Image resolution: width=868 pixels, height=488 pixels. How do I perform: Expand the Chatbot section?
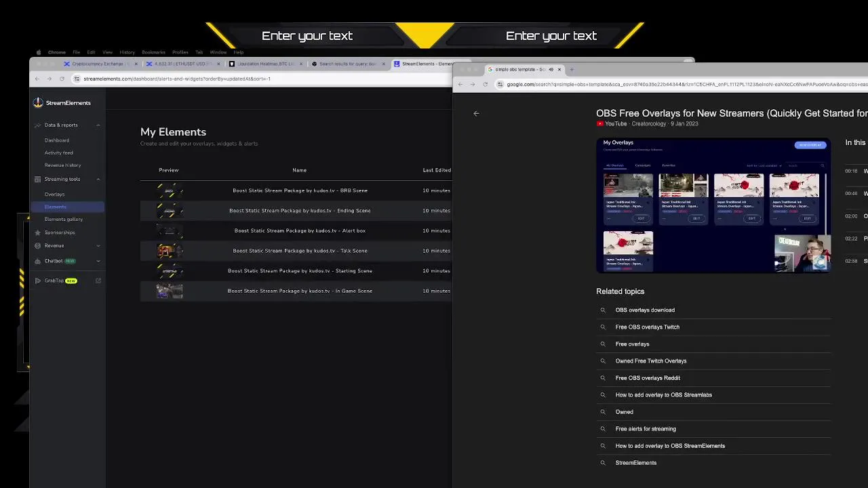pos(98,261)
